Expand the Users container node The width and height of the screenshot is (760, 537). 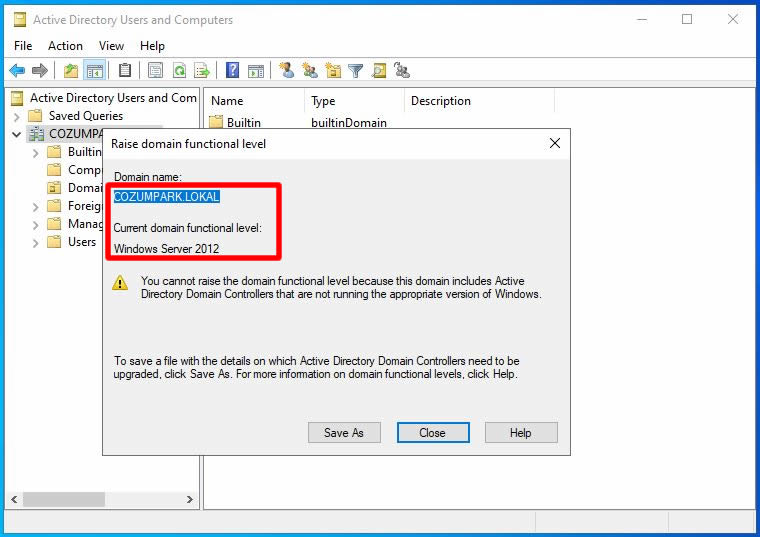pos(36,242)
